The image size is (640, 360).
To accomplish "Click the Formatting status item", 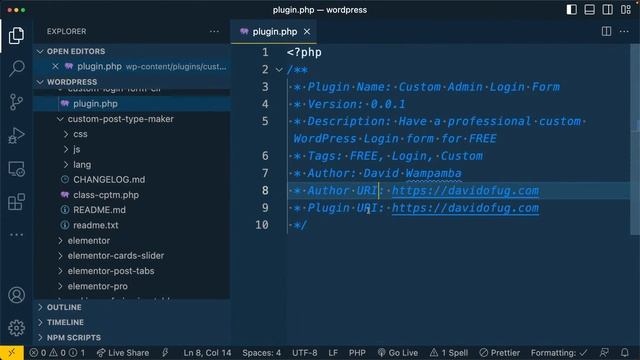I will [x=559, y=353].
